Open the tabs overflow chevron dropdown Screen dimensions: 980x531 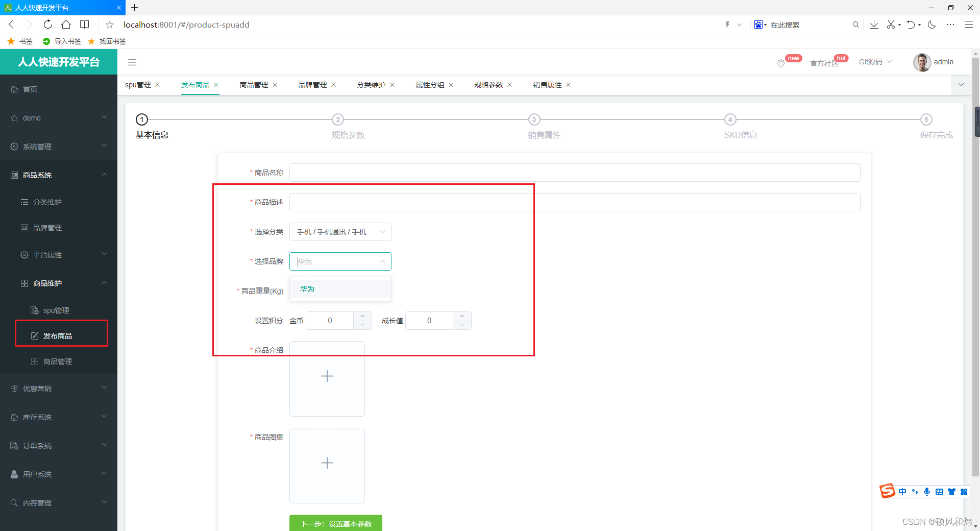(x=961, y=85)
